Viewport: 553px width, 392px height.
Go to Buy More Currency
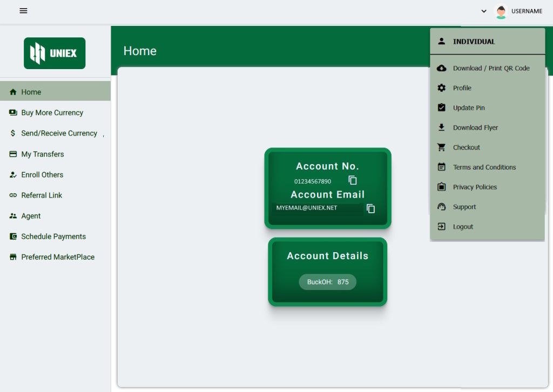coord(52,113)
